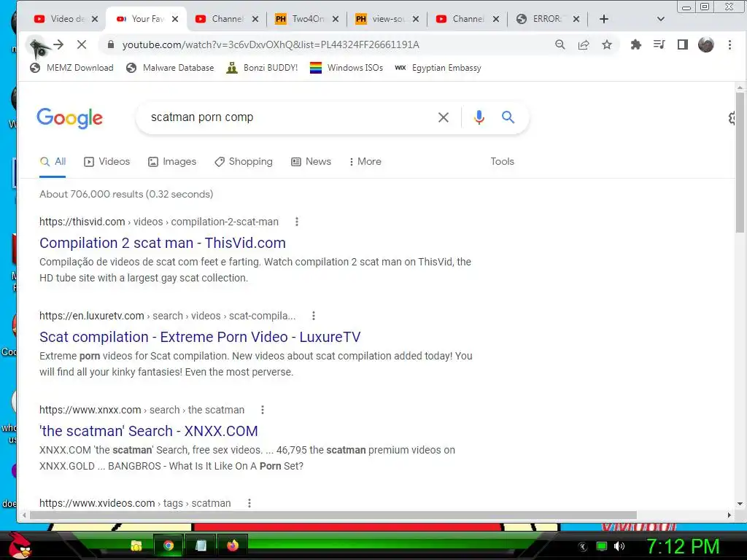Start voice search with the microphone
The height and width of the screenshot is (560, 747).
[x=479, y=117]
